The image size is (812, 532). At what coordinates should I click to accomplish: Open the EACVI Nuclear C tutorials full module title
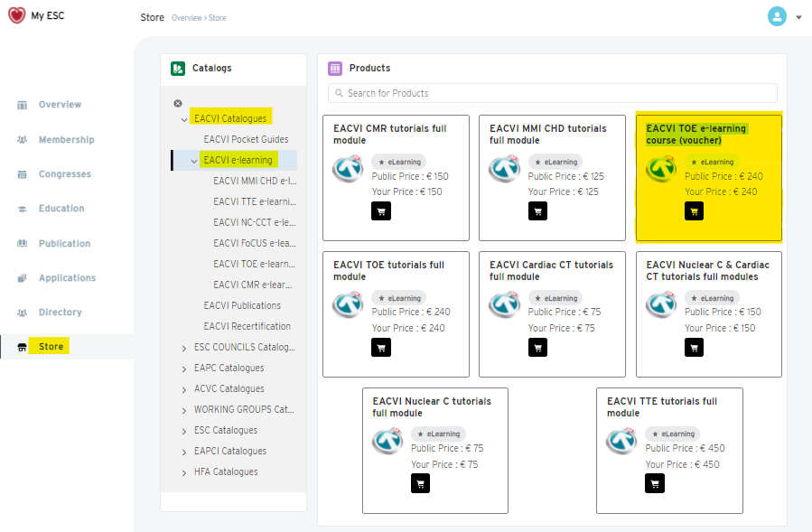(x=432, y=407)
